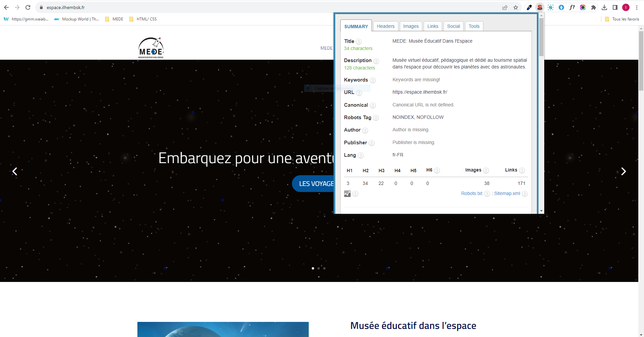Click the NOINDEX, NOFOLLOW robots value

point(418,117)
